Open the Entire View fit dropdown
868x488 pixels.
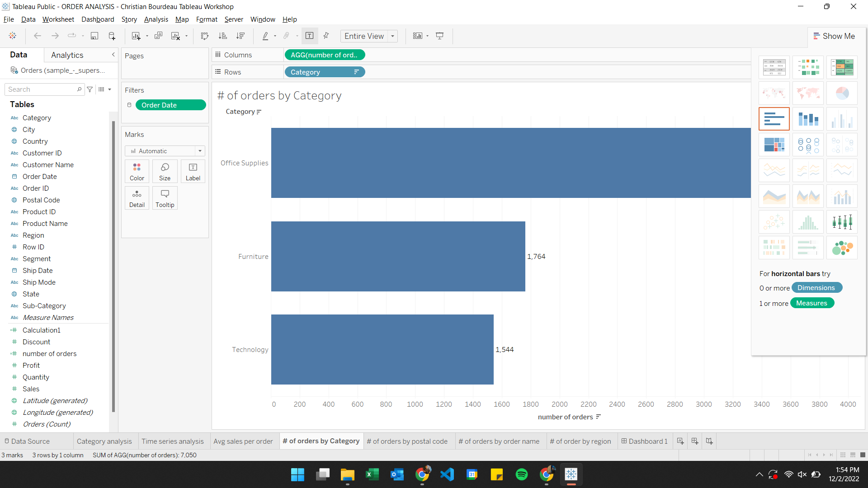(392, 36)
